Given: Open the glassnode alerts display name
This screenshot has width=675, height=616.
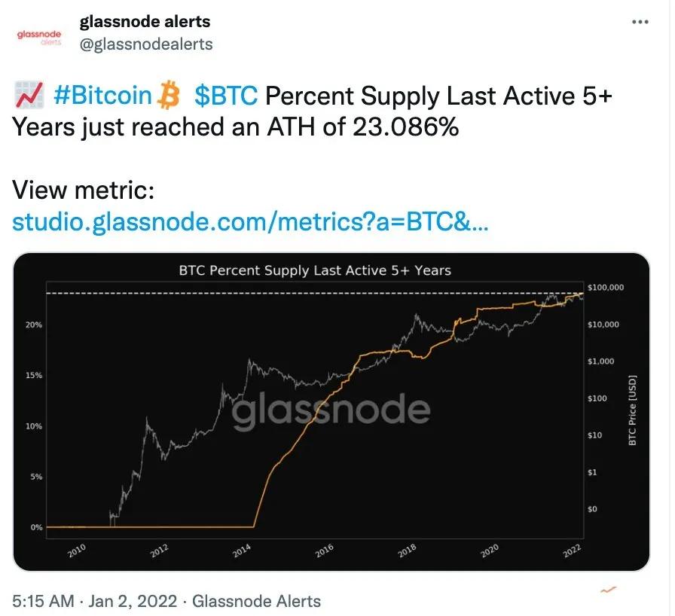Looking at the screenshot, I should pos(145,22).
